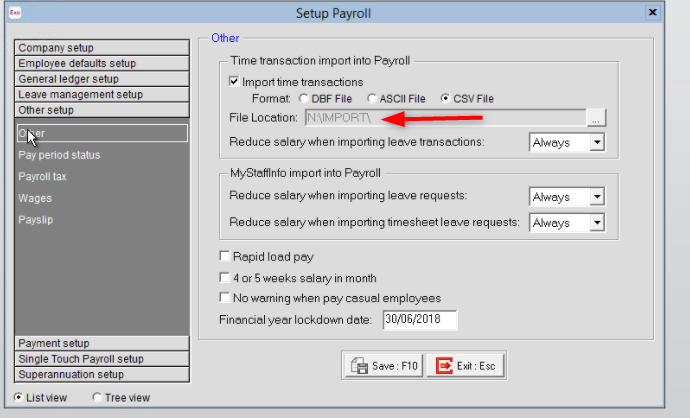Open General ledger setup section
This screenshot has width=690, height=418.
[x=102, y=79]
